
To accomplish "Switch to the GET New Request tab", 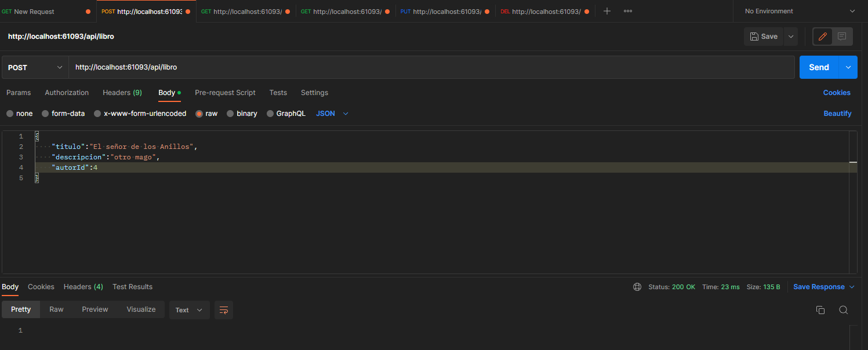I will (46, 11).
